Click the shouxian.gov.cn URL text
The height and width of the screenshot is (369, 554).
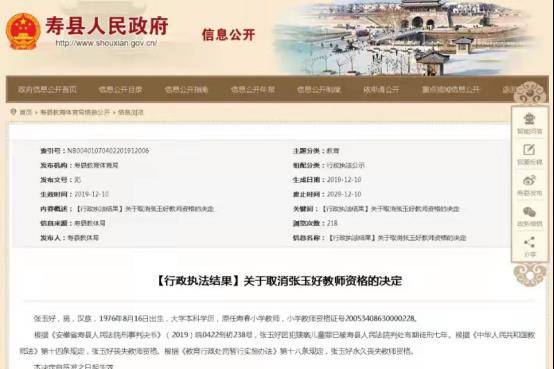click(x=106, y=43)
